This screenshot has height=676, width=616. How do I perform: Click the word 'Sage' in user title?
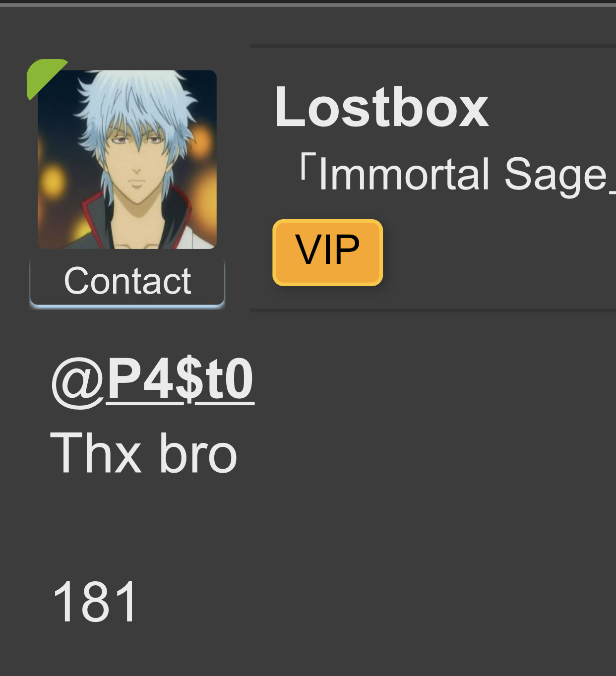pos(555,175)
